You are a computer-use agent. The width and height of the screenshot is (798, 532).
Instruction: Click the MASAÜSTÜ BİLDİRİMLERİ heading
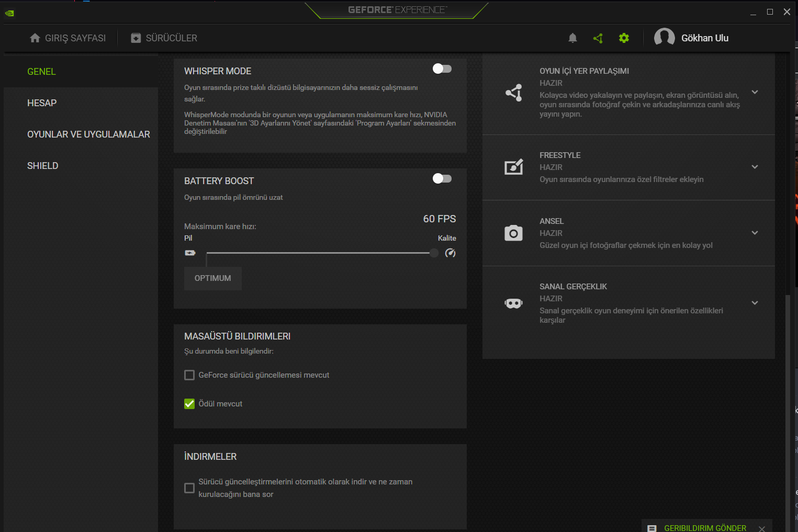point(237,336)
